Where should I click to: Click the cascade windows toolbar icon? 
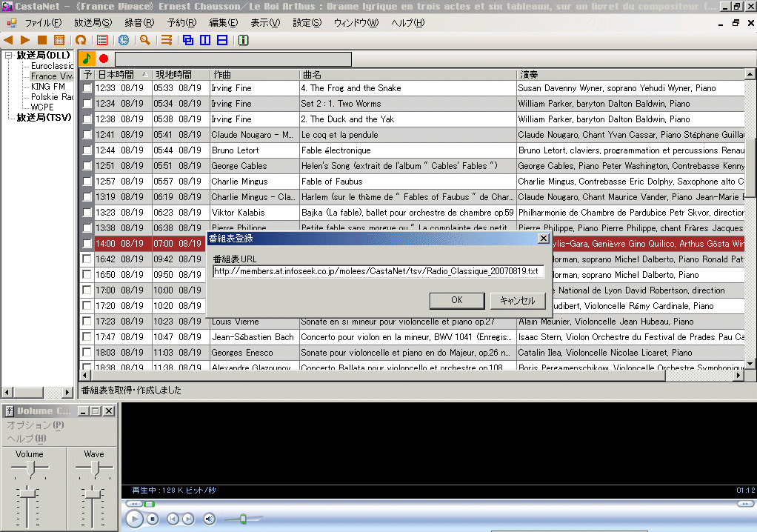(x=188, y=40)
